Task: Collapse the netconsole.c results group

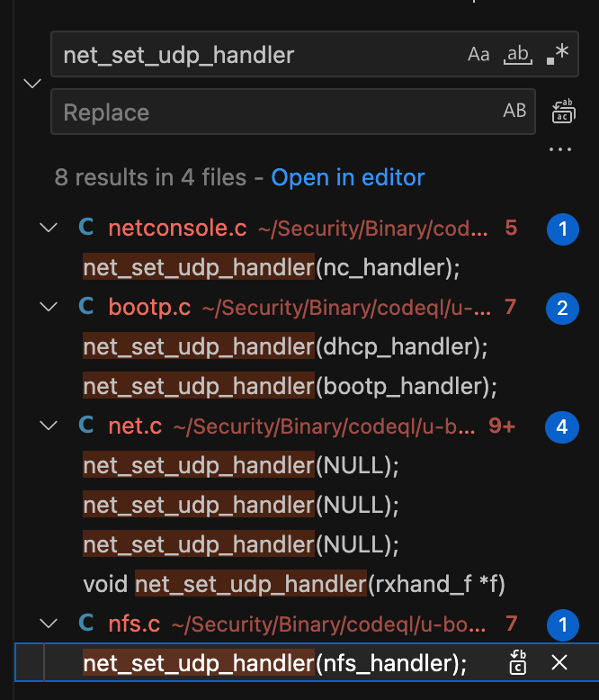Action: pyautogui.click(x=49, y=228)
